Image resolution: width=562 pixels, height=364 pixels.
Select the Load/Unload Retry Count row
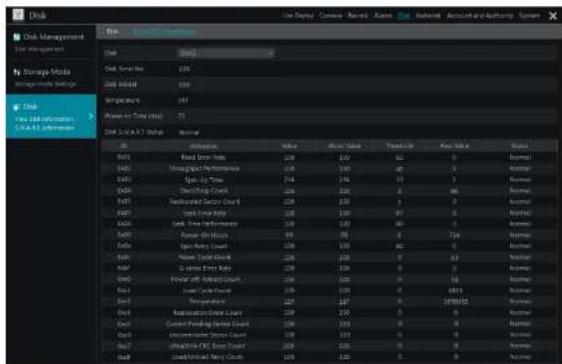[329, 357]
